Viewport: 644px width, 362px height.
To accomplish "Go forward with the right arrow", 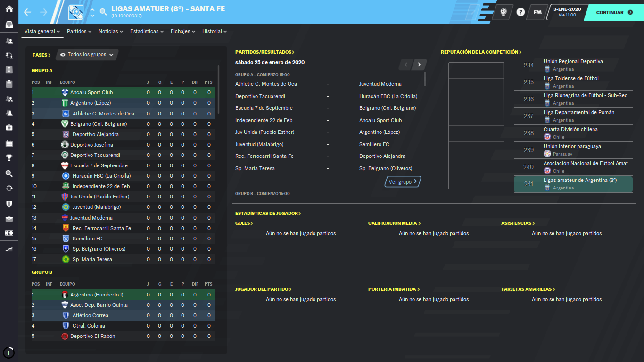I will (44, 12).
